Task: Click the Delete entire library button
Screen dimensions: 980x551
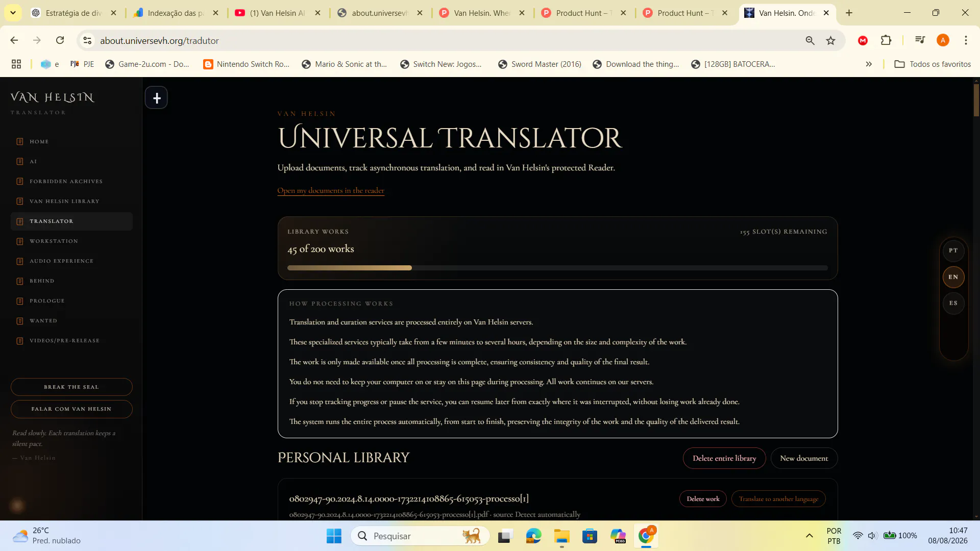Action: (724, 458)
